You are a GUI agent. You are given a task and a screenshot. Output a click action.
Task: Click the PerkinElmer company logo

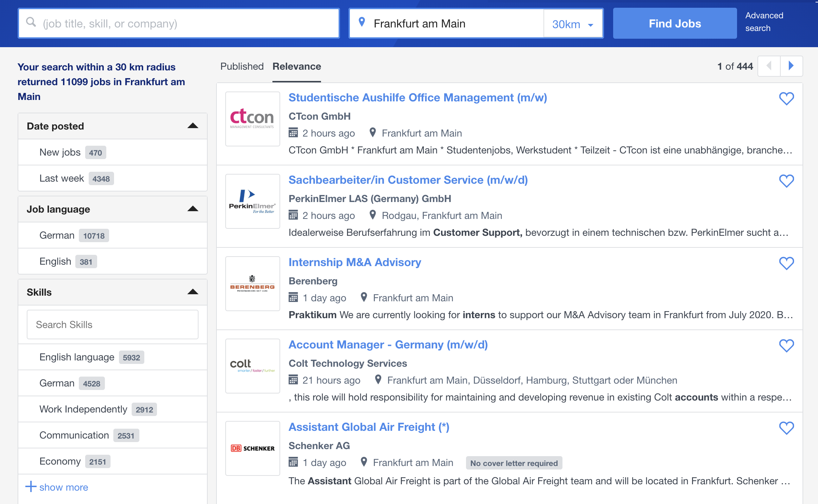coord(252,201)
